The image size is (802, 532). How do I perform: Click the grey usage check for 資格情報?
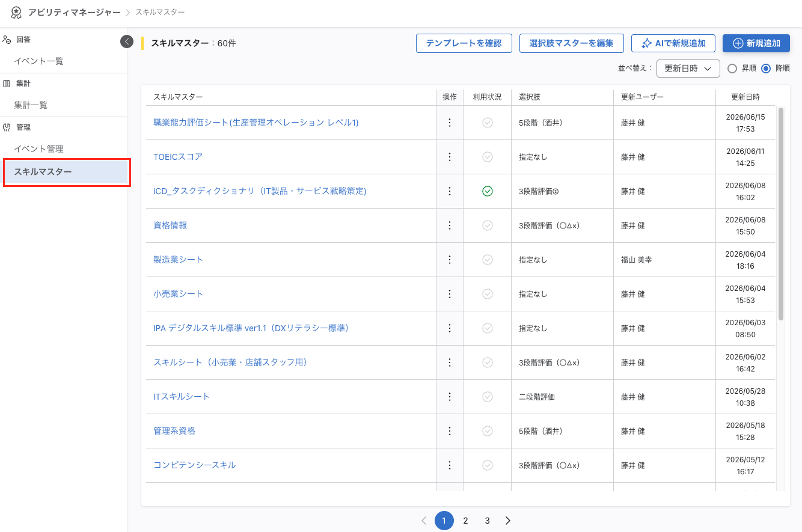click(488, 225)
